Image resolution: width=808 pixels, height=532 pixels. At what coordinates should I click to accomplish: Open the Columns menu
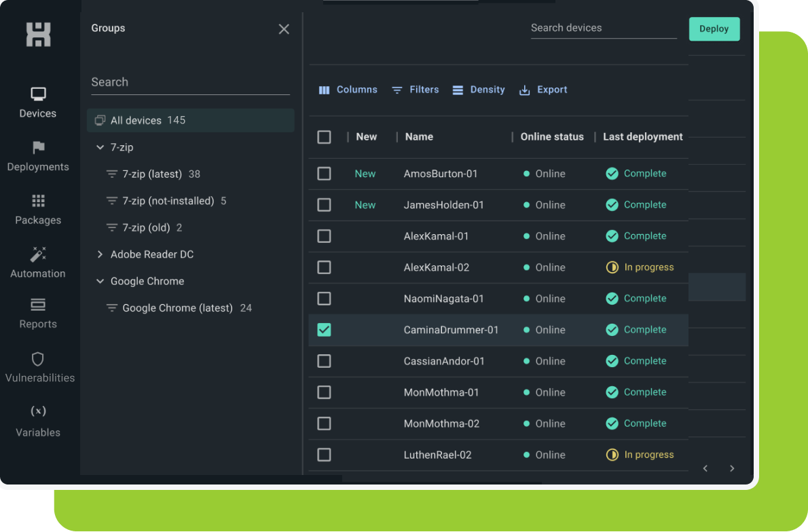(x=348, y=89)
